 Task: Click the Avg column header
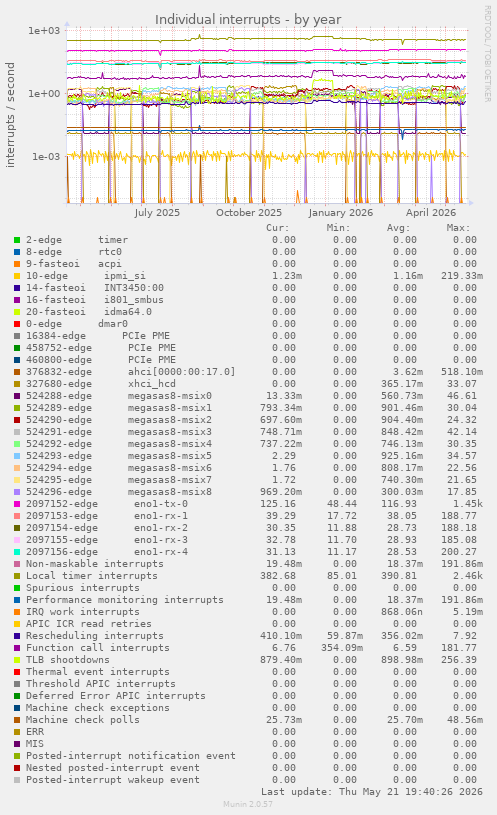tap(398, 228)
